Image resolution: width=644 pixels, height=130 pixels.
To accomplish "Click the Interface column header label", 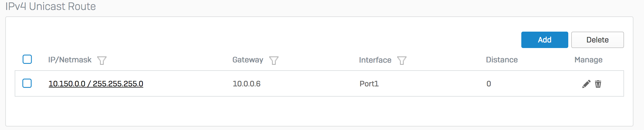I will 375,60.
